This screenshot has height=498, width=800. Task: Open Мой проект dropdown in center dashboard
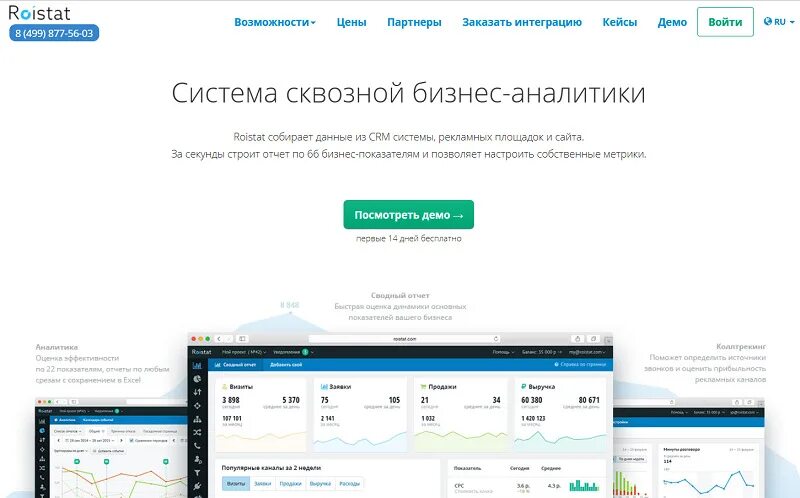(244, 352)
